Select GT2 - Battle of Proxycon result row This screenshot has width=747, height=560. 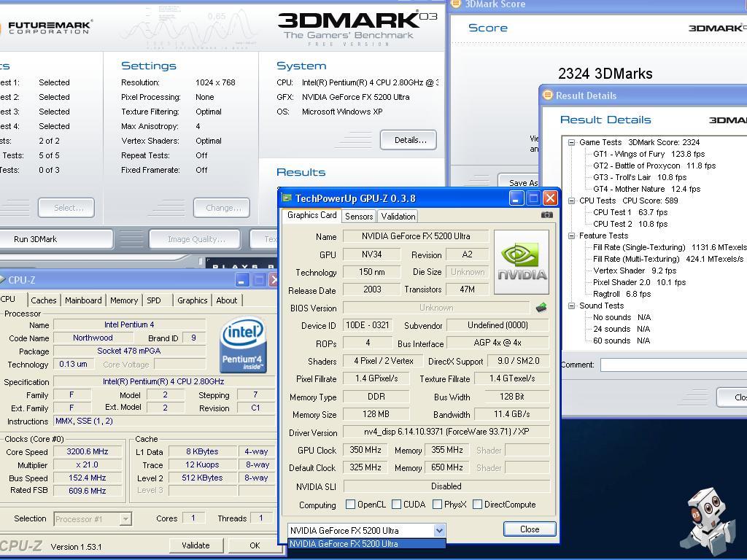(654, 166)
